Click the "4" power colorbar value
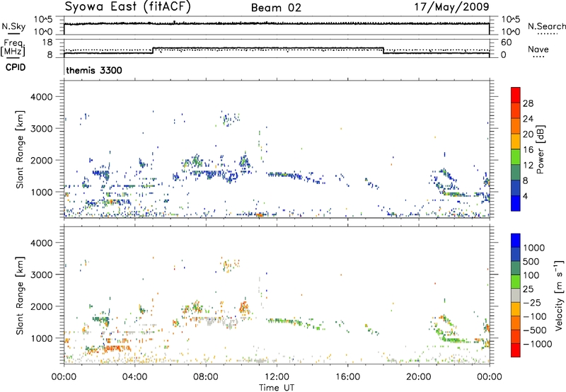Screen dimensions: 566x392 click(x=526, y=196)
